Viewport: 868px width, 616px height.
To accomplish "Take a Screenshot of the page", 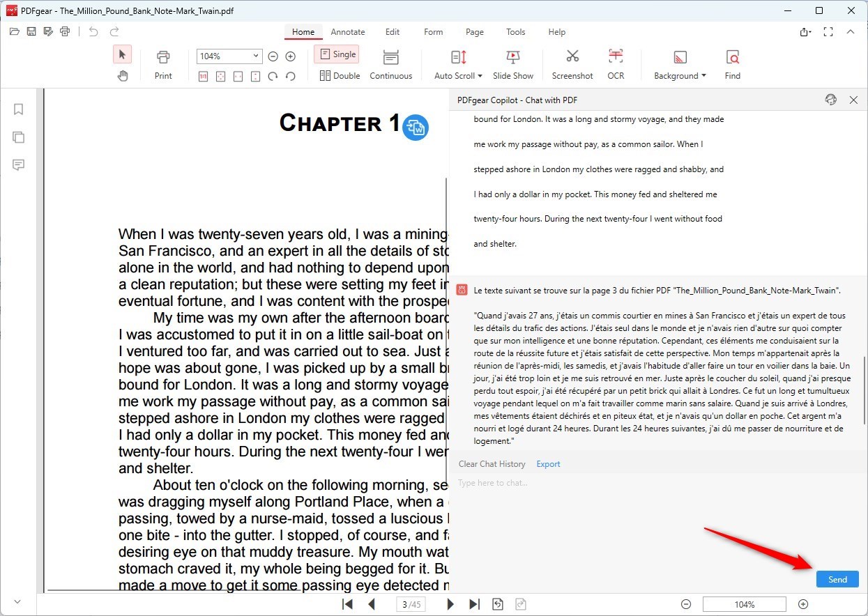I will pos(572,63).
